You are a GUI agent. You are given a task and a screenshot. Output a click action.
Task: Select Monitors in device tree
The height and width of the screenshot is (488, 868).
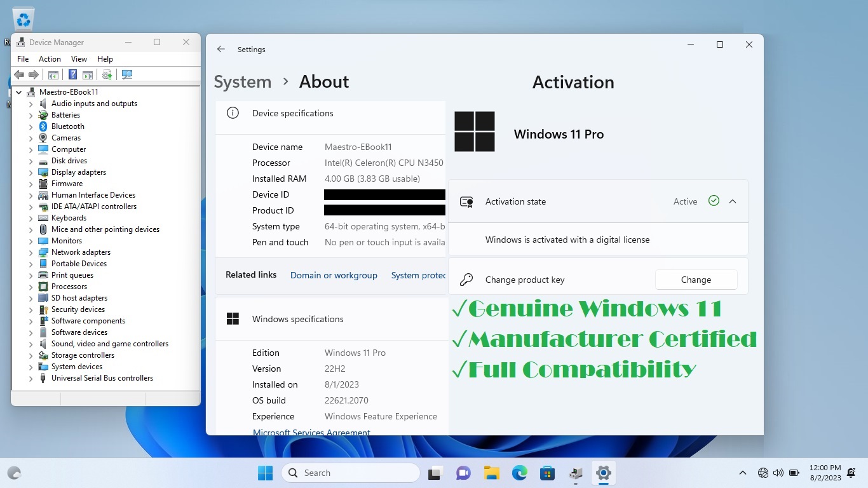click(67, 241)
